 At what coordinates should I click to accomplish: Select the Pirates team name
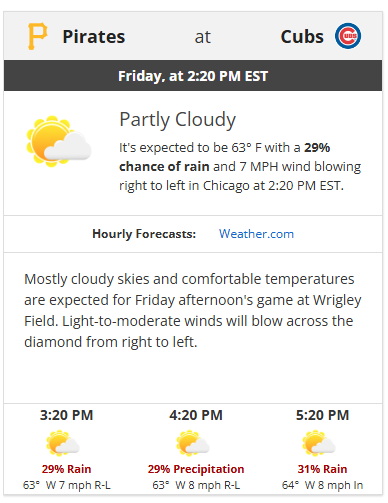click(94, 37)
